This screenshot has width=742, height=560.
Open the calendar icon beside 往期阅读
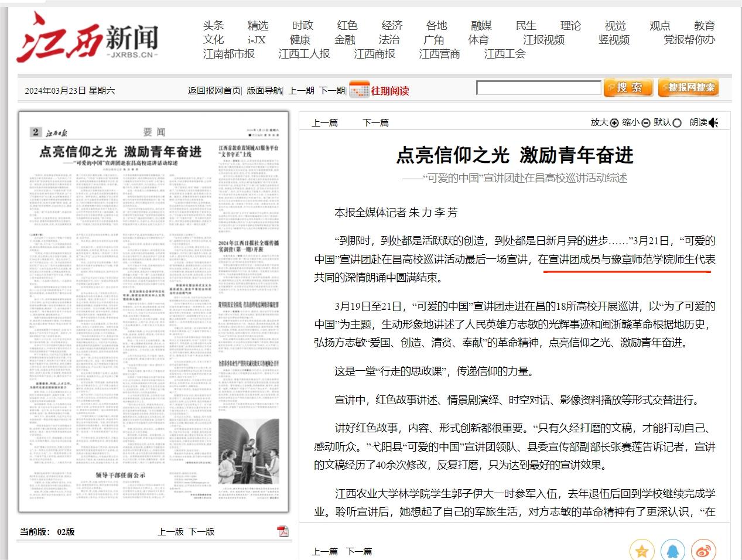(359, 90)
